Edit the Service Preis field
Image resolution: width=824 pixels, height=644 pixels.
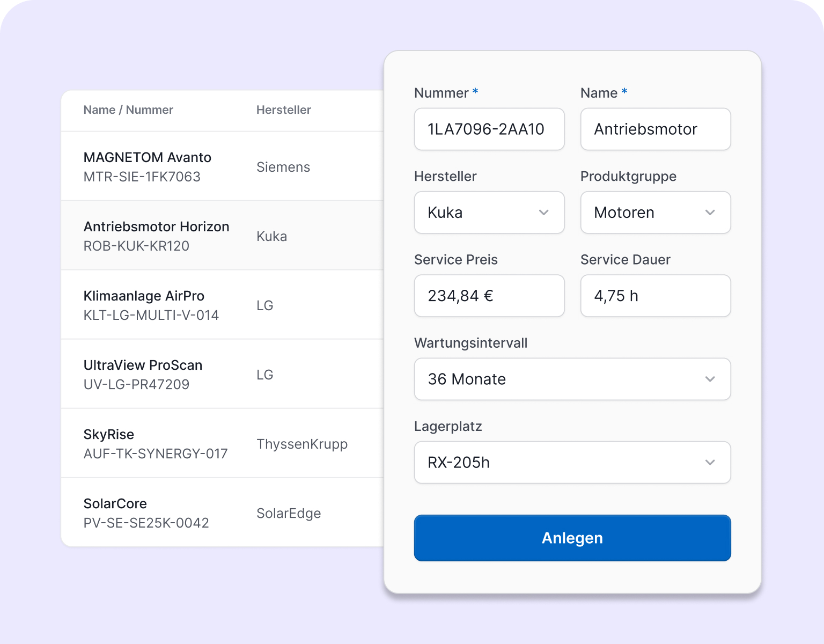pos(489,296)
